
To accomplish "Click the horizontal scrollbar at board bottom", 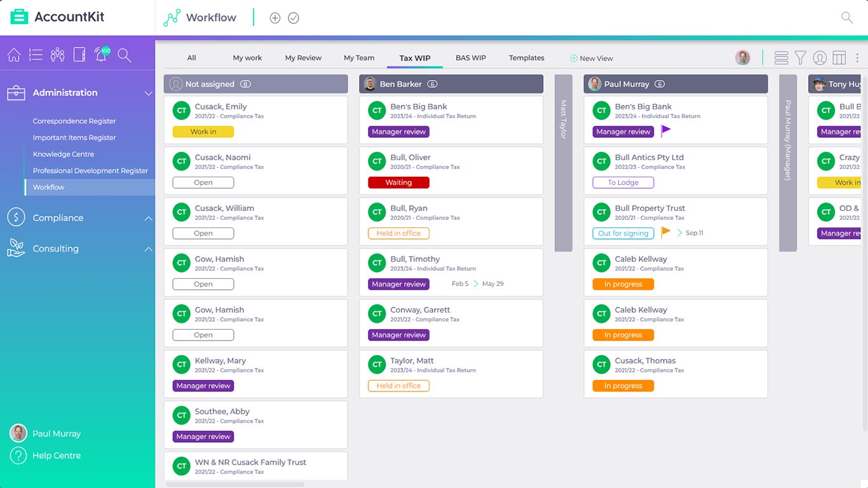I will [235, 484].
